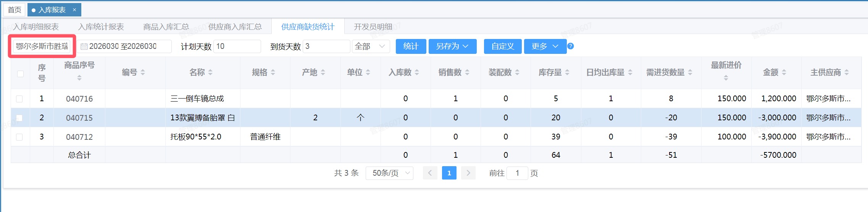Open 入库明细报表 sub-tab

pyautogui.click(x=36, y=27)
